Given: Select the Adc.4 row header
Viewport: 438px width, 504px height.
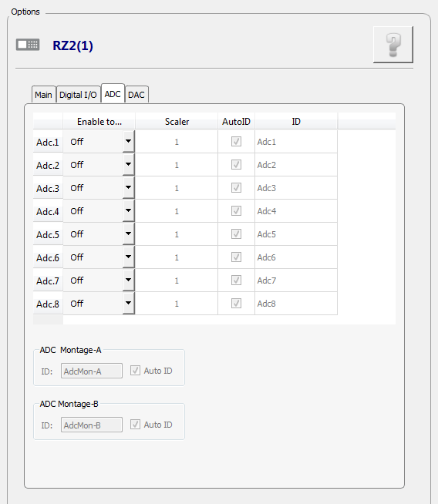Looking at the screenshot, I should coord(48,211).
